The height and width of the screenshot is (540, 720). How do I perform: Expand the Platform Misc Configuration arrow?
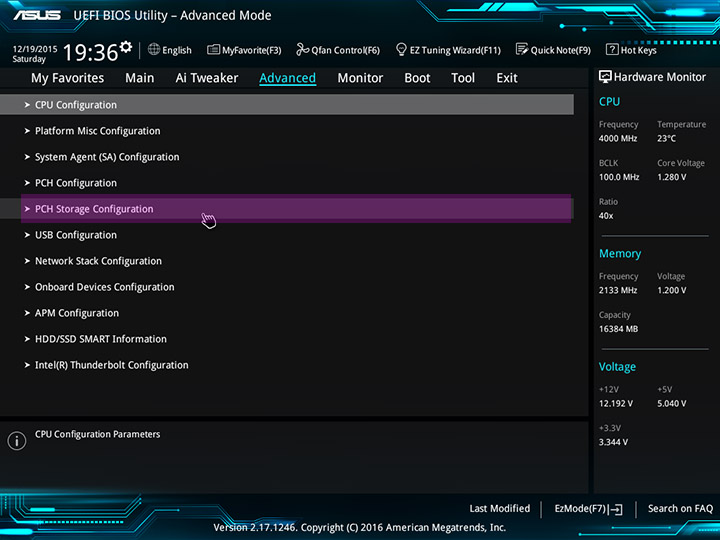point(27,131)
